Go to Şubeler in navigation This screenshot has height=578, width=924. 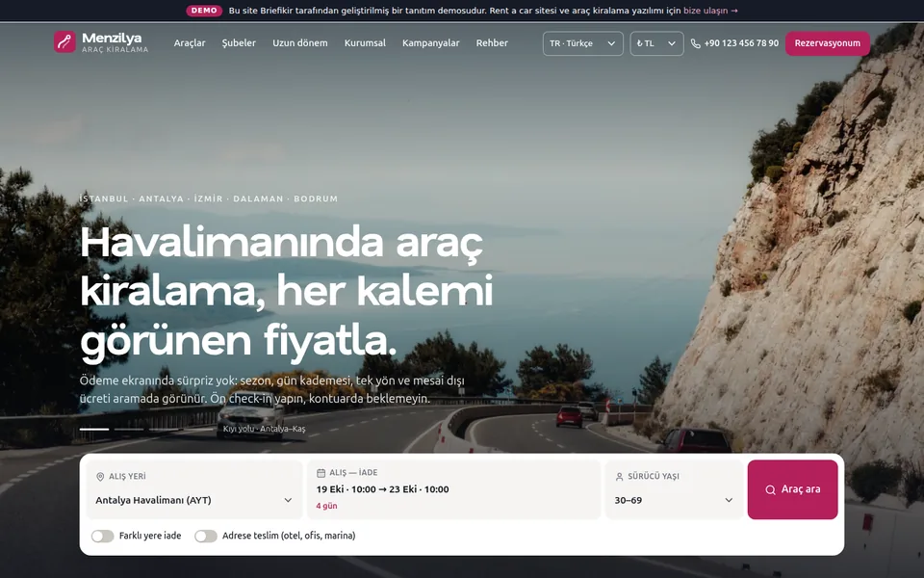click(239, 43)
